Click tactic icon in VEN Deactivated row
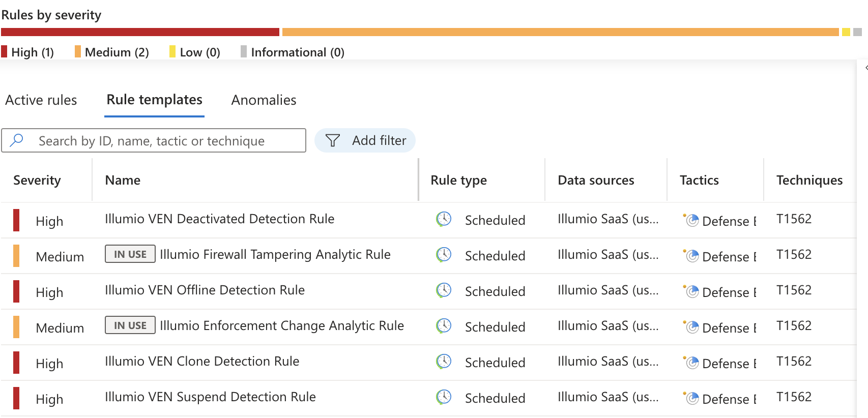The height and width of the screenshot is (418, 868). pyautogui.click(x=691, y=220)
